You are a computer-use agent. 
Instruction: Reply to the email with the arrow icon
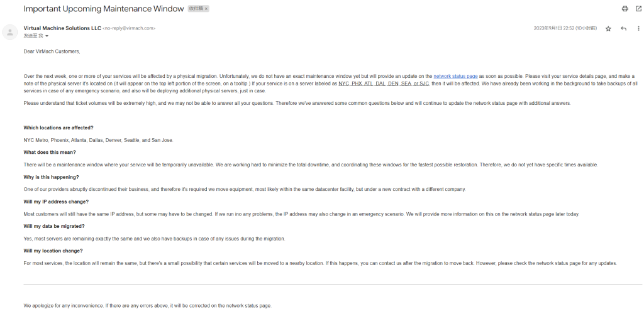[623, 29]
